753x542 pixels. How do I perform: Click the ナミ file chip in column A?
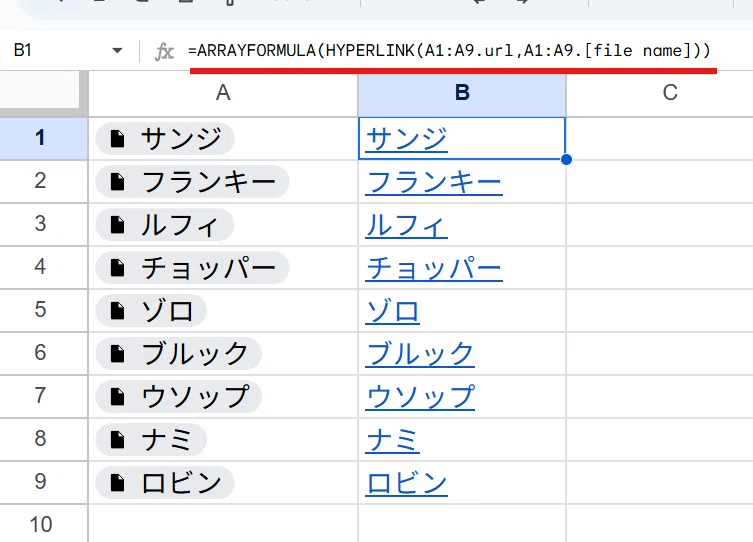tap(151, 440)
